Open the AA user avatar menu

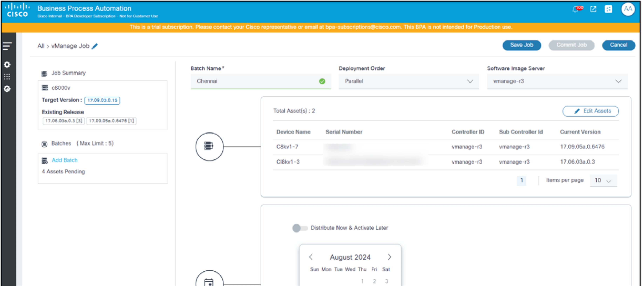pos(628,9)
